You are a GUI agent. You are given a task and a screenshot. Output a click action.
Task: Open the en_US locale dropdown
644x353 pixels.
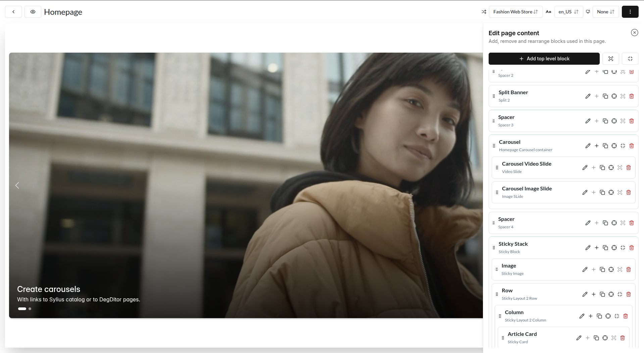pyautogui.click(x=568, y=12)
